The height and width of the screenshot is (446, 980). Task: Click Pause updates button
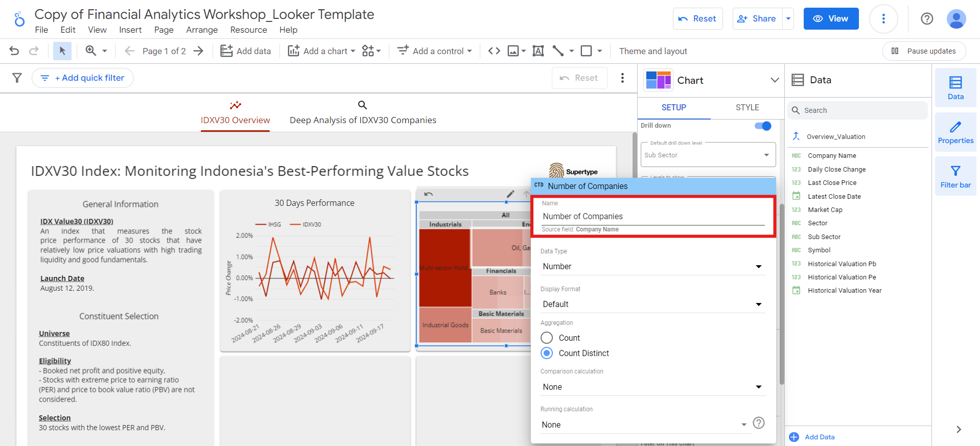(924, 51)
